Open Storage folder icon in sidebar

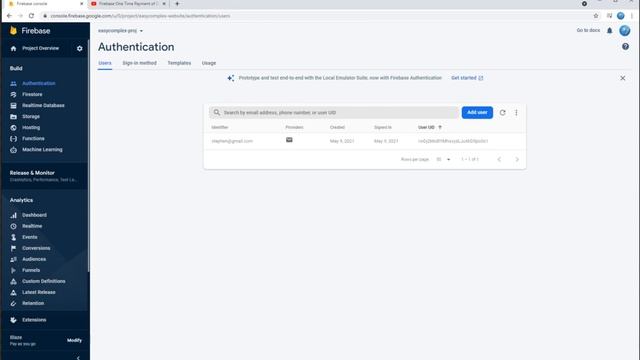[13, 116]
